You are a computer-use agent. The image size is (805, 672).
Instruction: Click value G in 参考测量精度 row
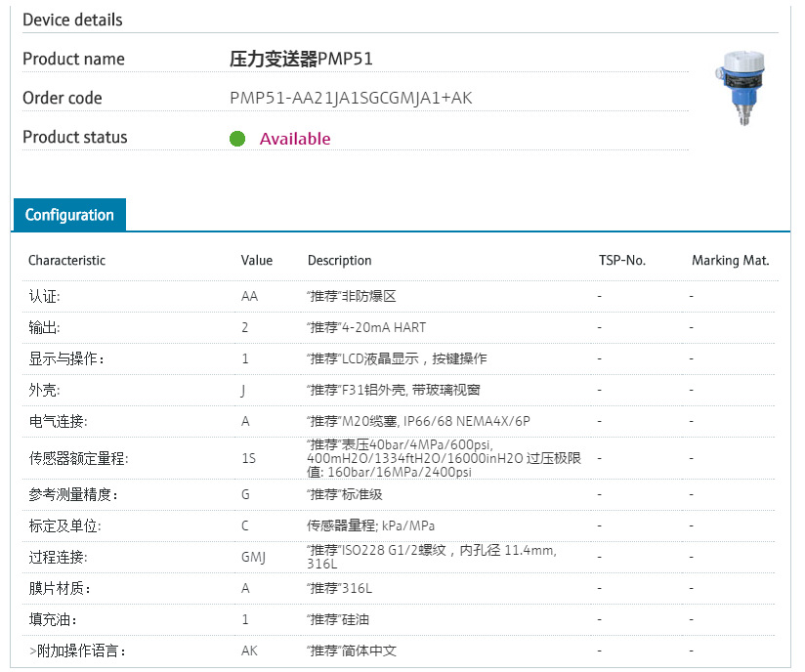pos(245,494)
